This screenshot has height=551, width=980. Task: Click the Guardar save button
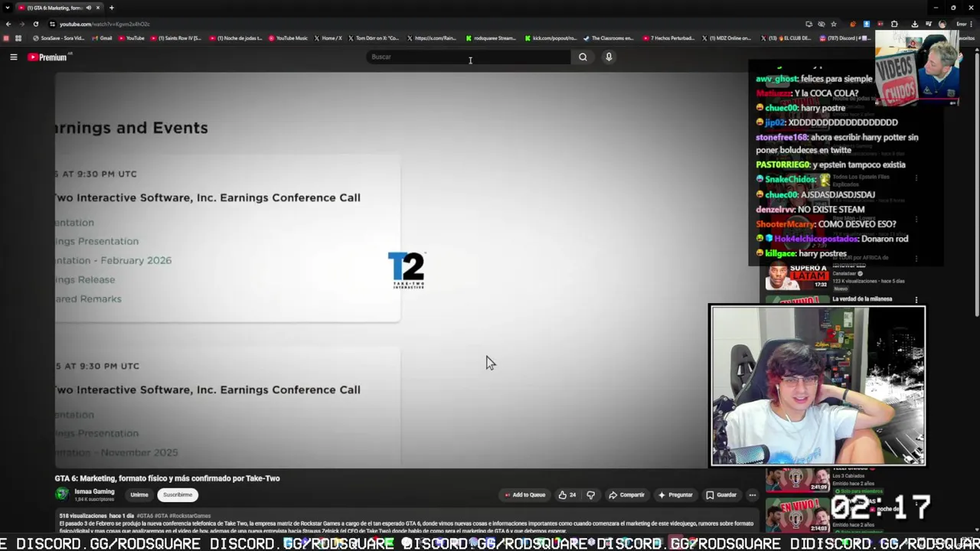pyautogui.click(x=721, y=495)
